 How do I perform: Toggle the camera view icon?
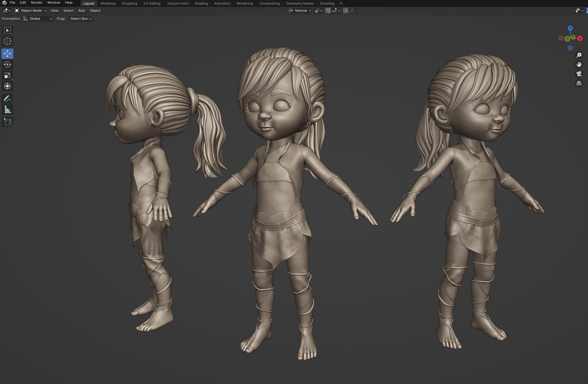click(x=579, y=74)
